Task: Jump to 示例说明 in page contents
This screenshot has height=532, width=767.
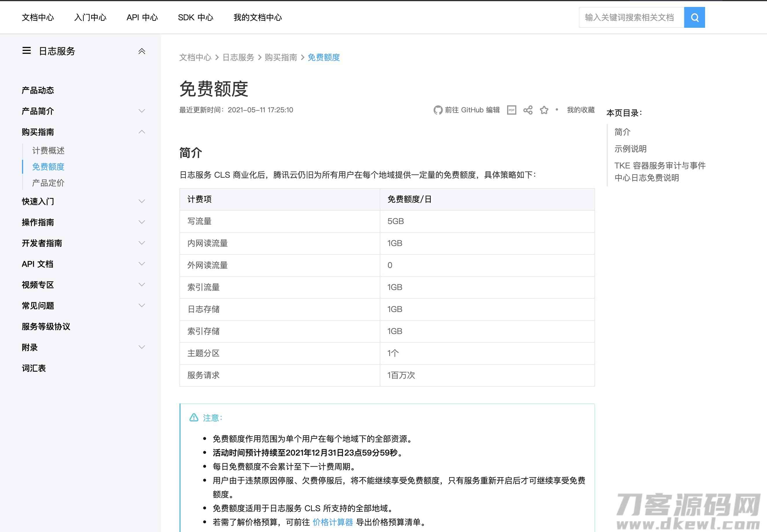Action: coord(630,149)
